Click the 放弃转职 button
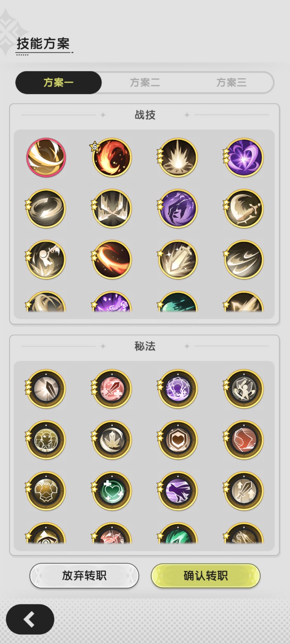The width and height of the screenshot is (290, 644). click(84, 576)
